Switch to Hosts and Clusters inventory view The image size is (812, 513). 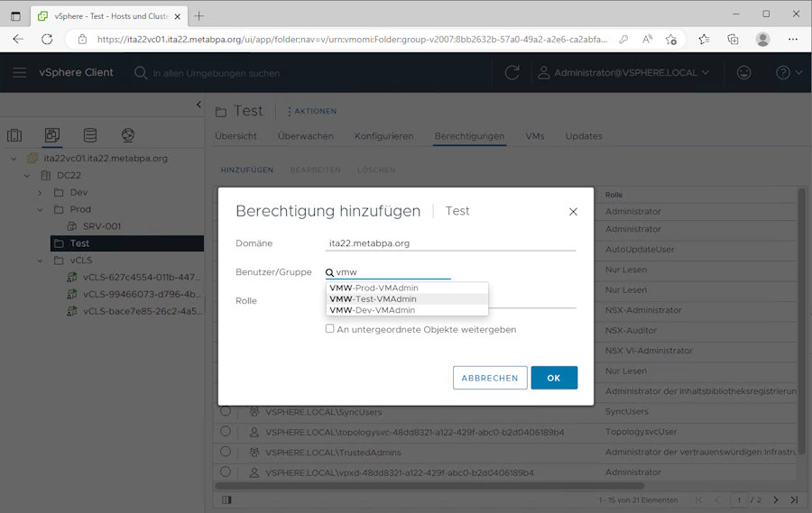[14, 135]
